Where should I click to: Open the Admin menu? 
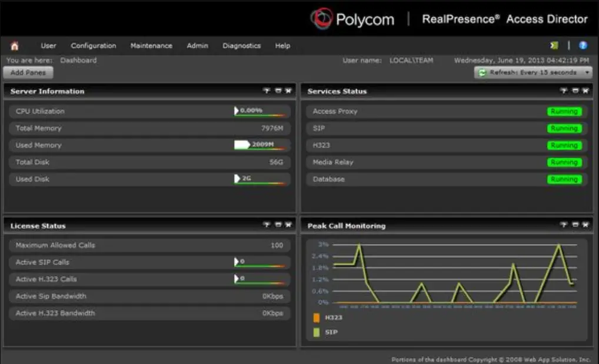(197, 45)
